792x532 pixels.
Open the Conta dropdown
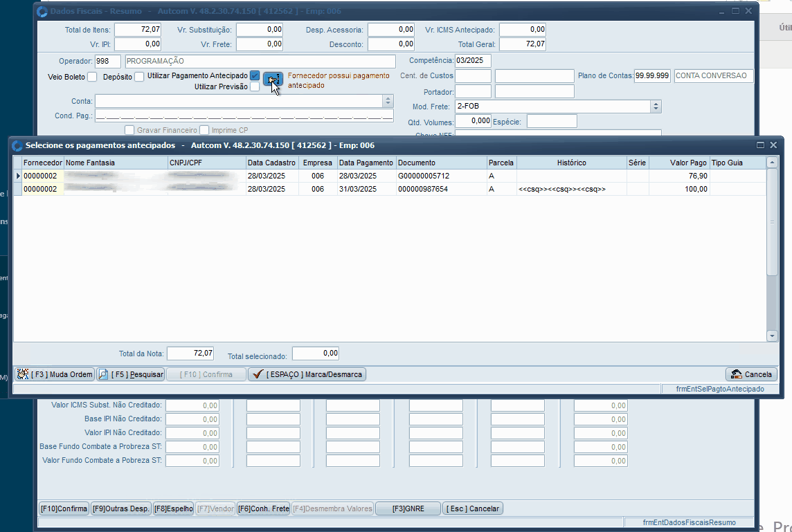[388, 101]
